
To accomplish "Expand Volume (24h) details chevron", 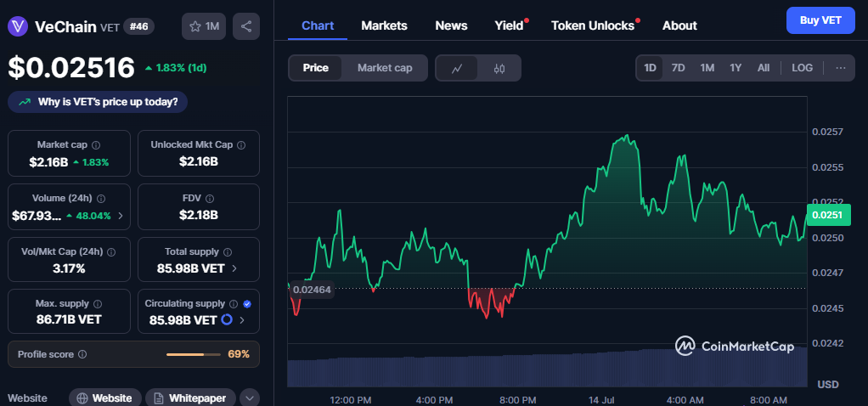I will pyautogui.click(x=121, y=216).
